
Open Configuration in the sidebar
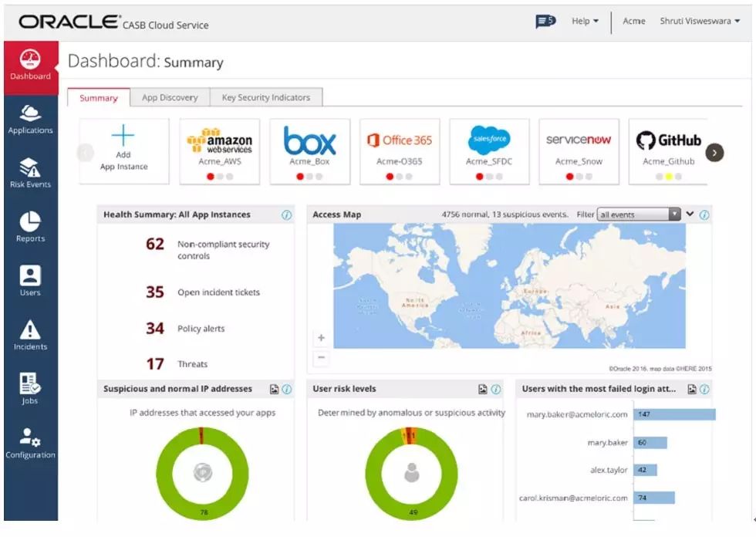click(30, 444)
